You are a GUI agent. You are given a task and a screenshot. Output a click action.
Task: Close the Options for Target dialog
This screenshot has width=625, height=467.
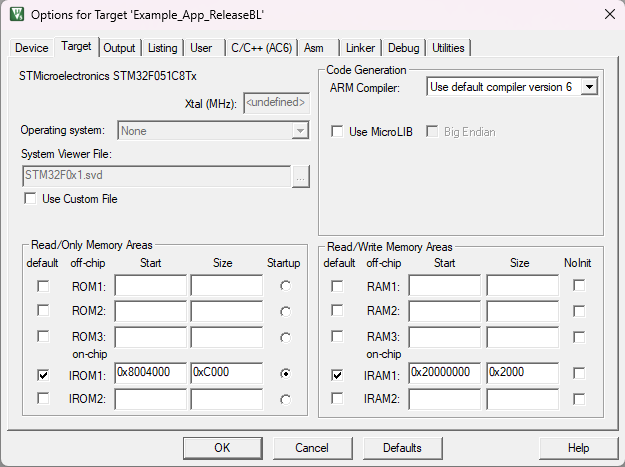609,14
